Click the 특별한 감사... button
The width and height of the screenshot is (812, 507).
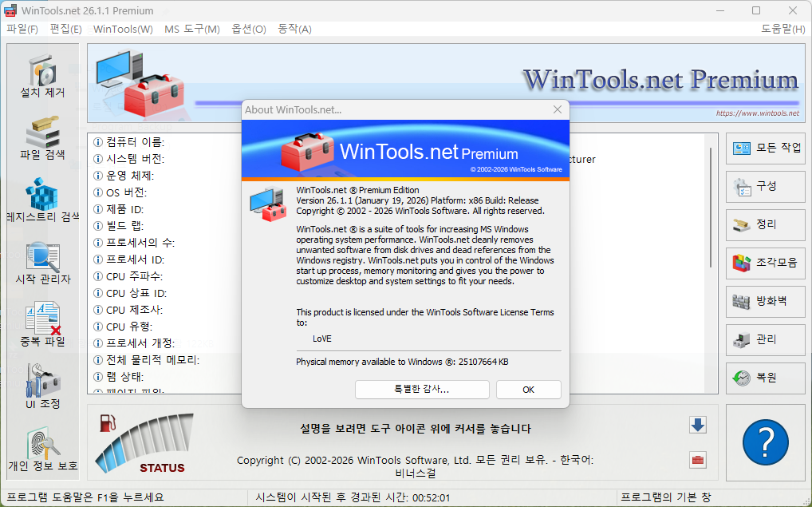click(421, 390)
